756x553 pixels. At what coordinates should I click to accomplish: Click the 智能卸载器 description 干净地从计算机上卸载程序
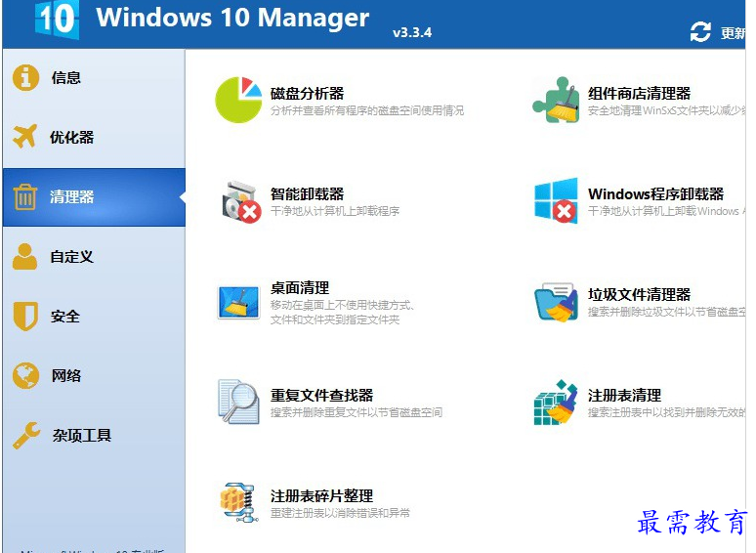(335, 211)
